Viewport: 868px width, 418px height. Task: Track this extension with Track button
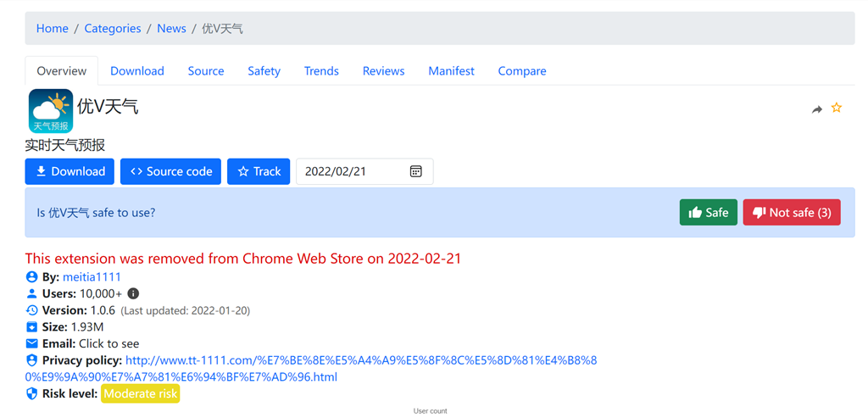point(259,171)
